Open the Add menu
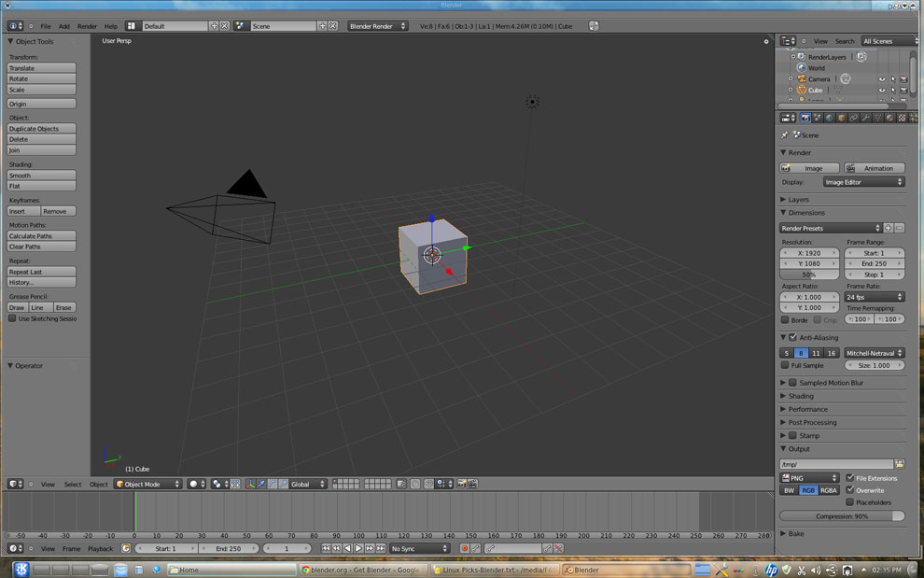Image resolution: width=924 pixels, height=578 pixels. point(63,26)
